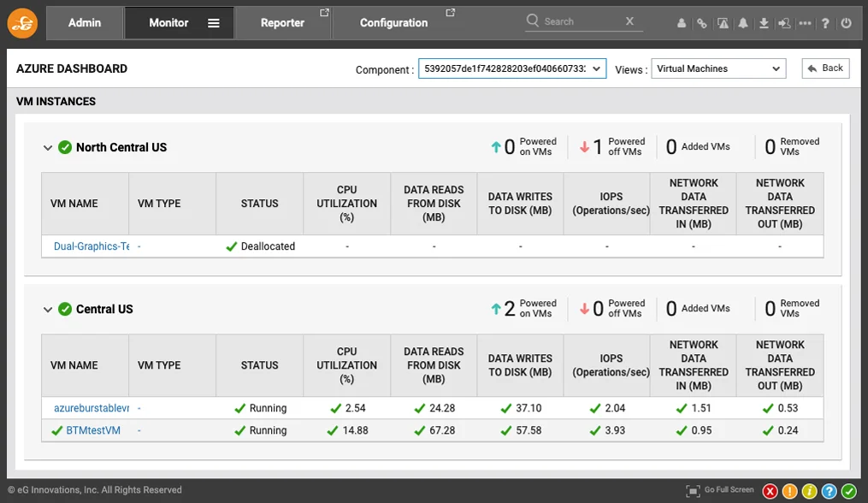
Task: Click the VM INSTANCES heading
Action: pyautogui.click(x=56, y=102)
